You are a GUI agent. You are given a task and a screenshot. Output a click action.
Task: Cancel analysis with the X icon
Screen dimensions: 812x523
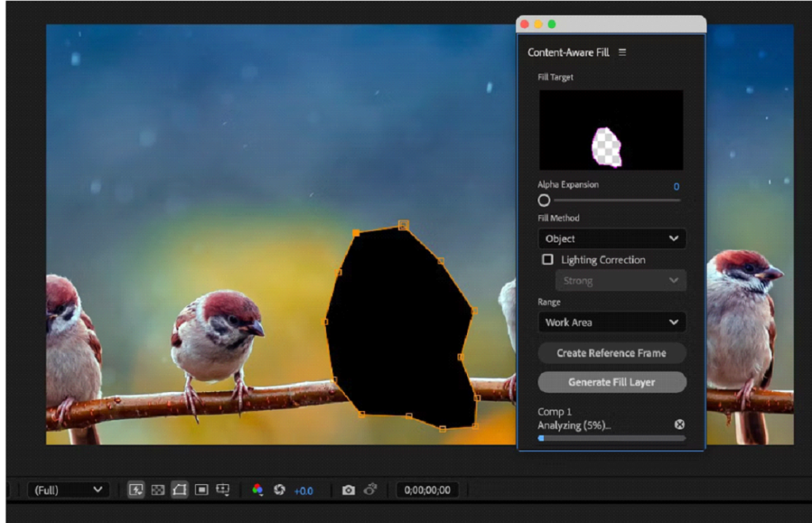[x=680, y=425]
